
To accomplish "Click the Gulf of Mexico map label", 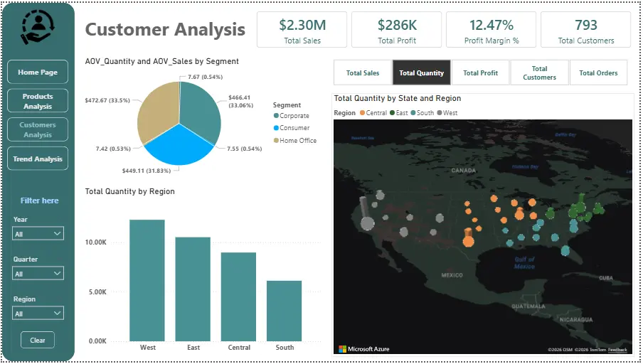I will point(524,263).
